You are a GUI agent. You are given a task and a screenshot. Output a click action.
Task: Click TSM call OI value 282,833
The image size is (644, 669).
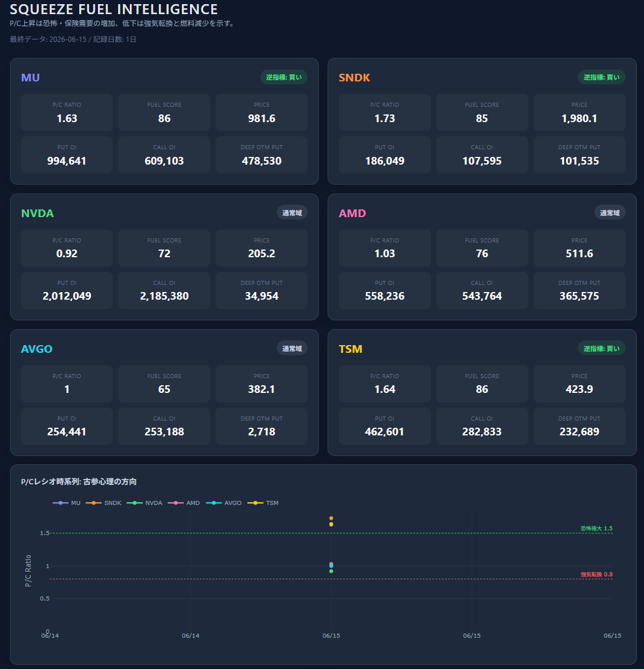click(482, 432)
